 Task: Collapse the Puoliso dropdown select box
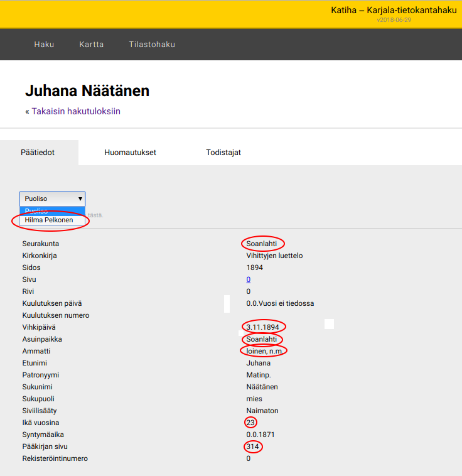point(52,198)
